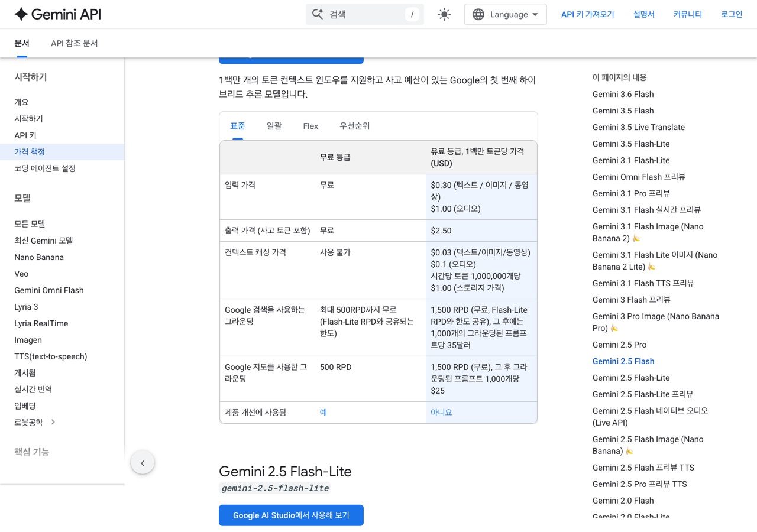Switch to the 우선순위 pricing tab

pos(355,126)
